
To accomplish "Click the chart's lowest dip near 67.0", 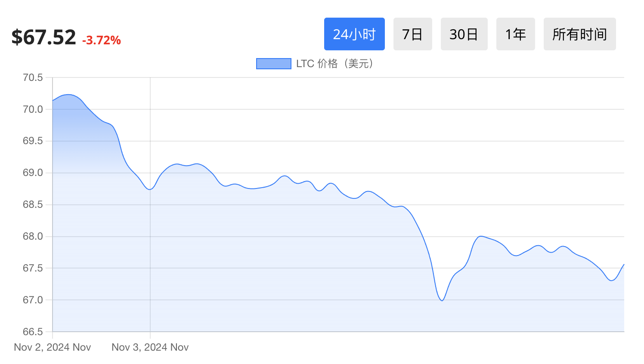I will click(x=442, y=300).
